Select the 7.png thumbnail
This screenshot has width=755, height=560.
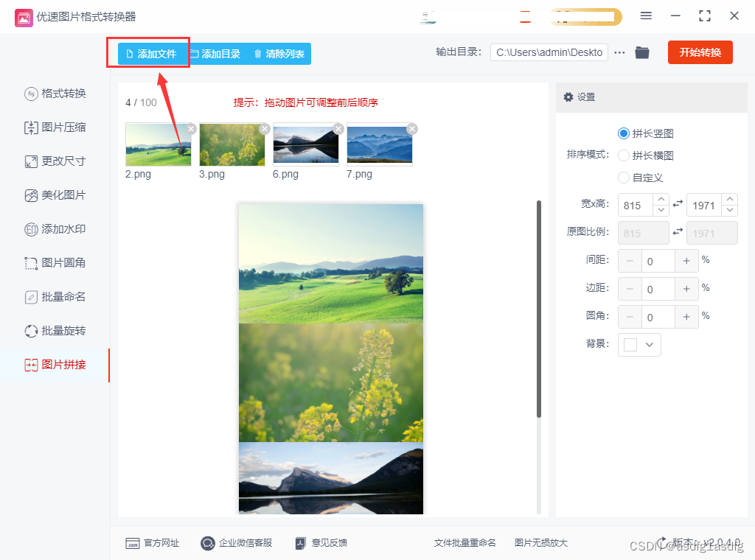click(x=380, y=144)
